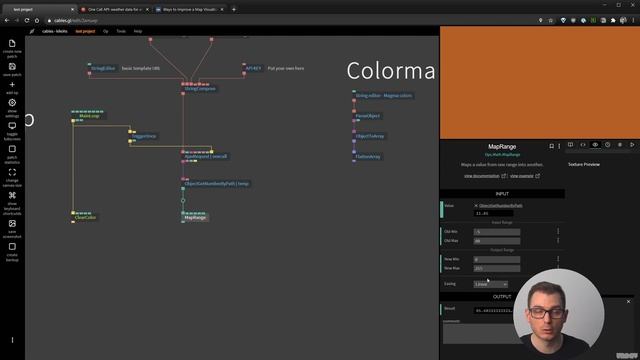Image resolution: width=640 pixels, height=360 pixels.
Task: Switch to Ways to Improve a Map tab
Action: (190, 9)
